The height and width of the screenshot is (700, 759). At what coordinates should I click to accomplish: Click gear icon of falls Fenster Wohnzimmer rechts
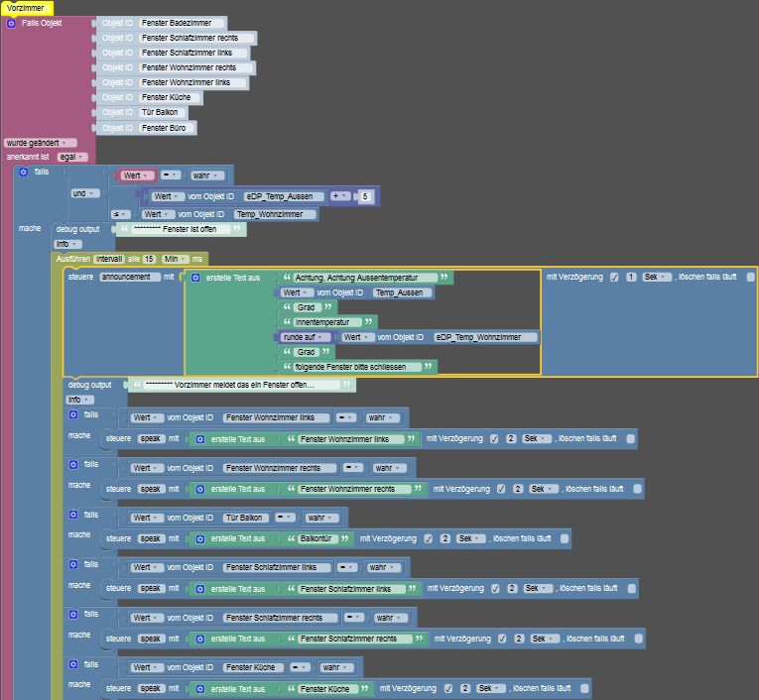point(73,464)
